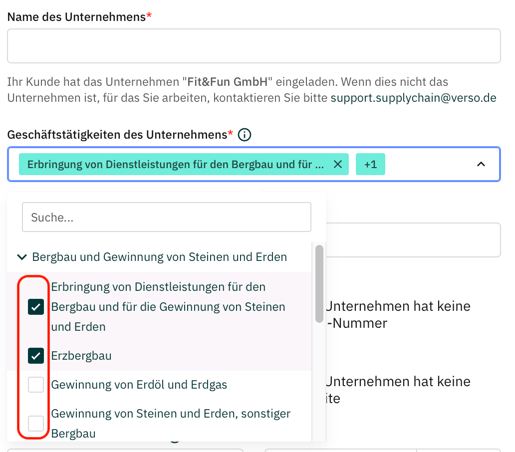Open support.supplychain@verso.de email link
This screenshot has height=452, width=515.
[x=413, y=98]
